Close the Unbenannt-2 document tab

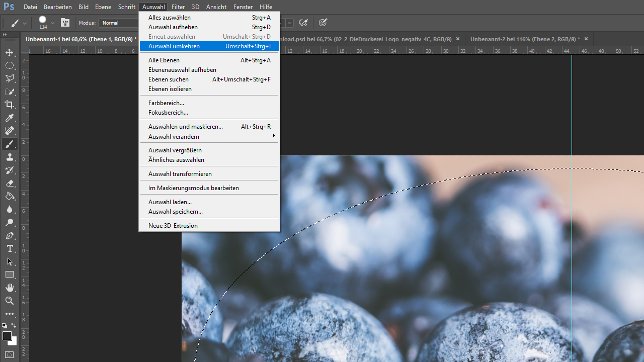click(x=587, y=39)
